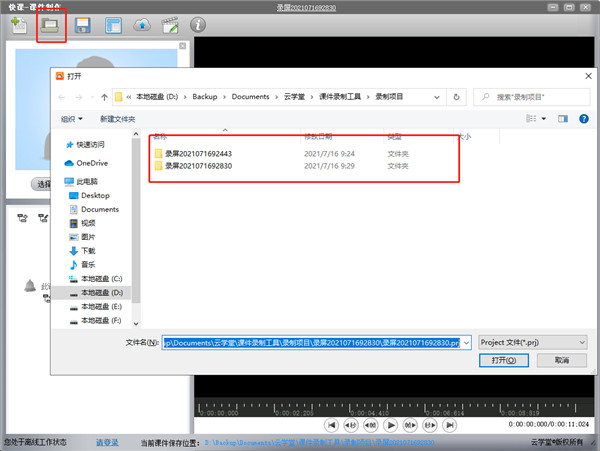This screenshot has width=600, height=451.
Task: Expand the file name dropdown arrow
Action: 466,343
